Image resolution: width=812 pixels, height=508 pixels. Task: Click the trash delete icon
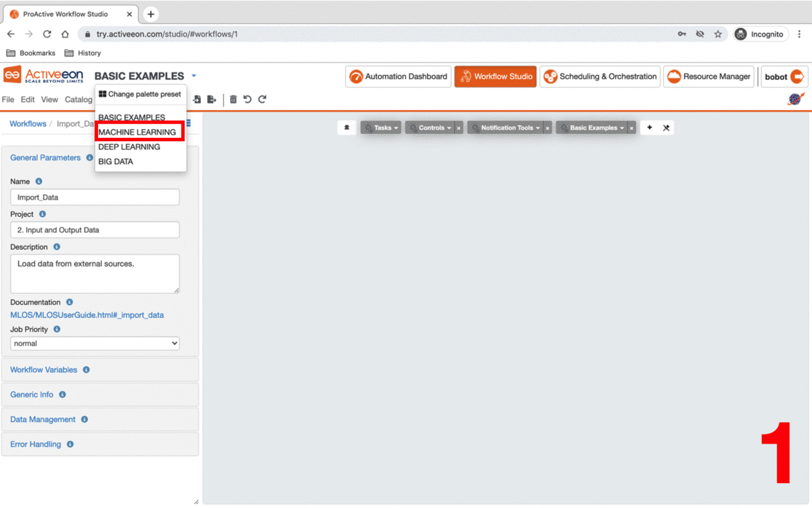(233, 99)
